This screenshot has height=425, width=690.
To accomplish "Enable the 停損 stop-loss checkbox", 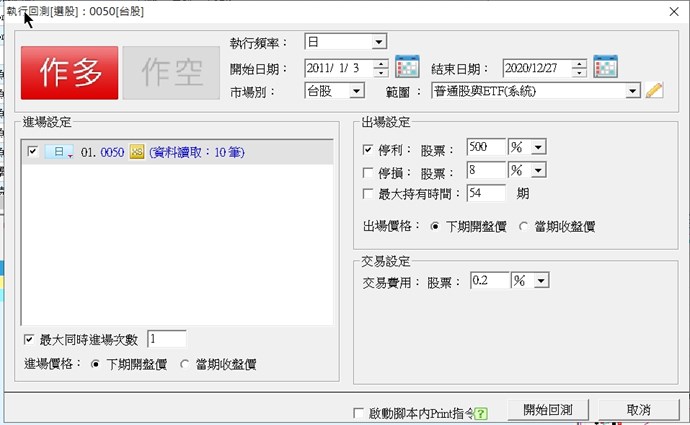I will click(x=368, y=172).
